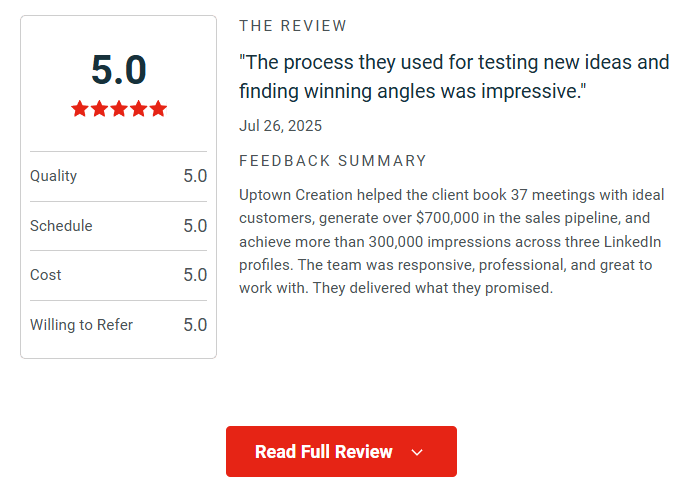Image resolution: width=696 pixels, height=487 pixels.
Task: Click the first red rating star
Action: (x=80, y=109)
